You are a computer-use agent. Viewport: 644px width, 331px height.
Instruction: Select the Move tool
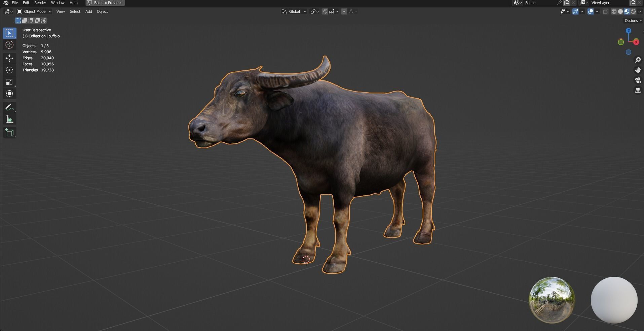(9, 58)
